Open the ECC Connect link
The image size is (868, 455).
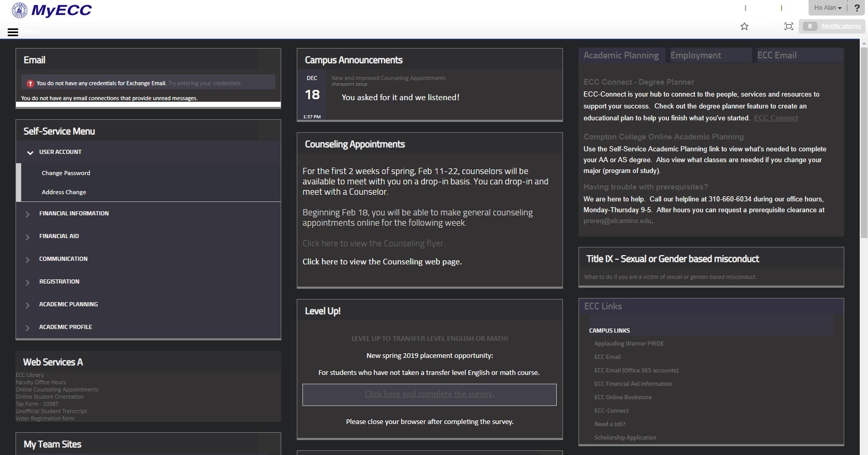click(776, 118)
